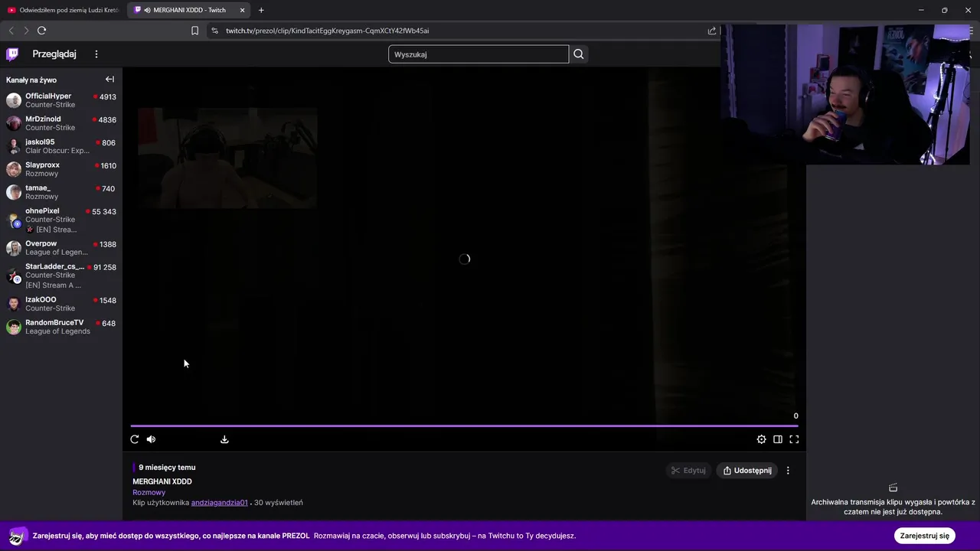Image resolution: width=980 pixels, height=551 pixels.
Task: Collapse the Kanały na żywo sidebar
Action: (x=109, y=80)
